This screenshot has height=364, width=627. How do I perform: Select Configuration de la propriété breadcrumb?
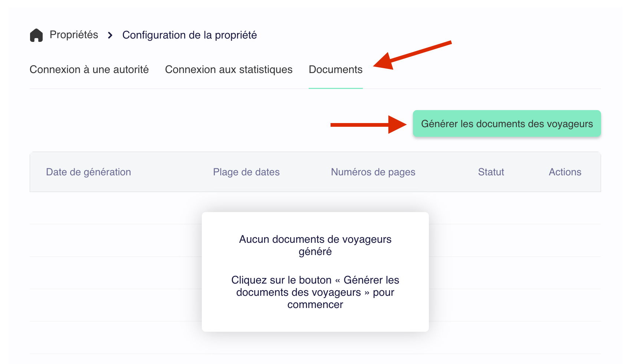coord(190,35)
